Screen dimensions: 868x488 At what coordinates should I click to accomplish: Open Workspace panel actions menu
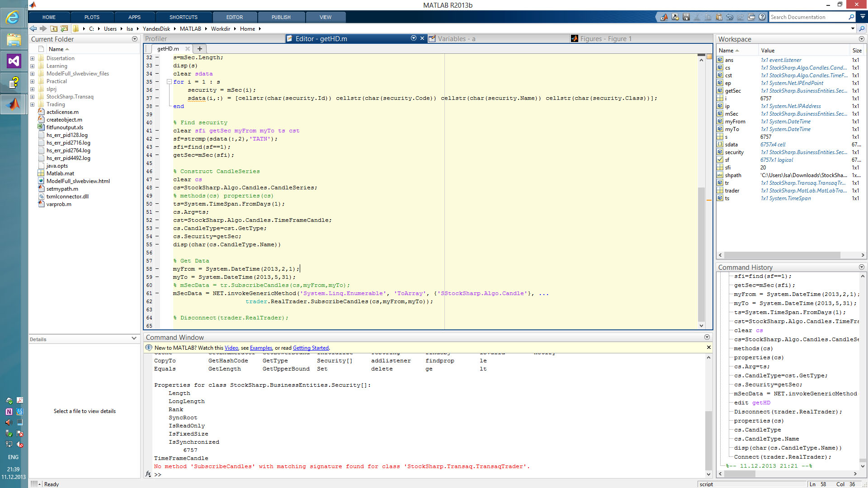click(861, 39)
